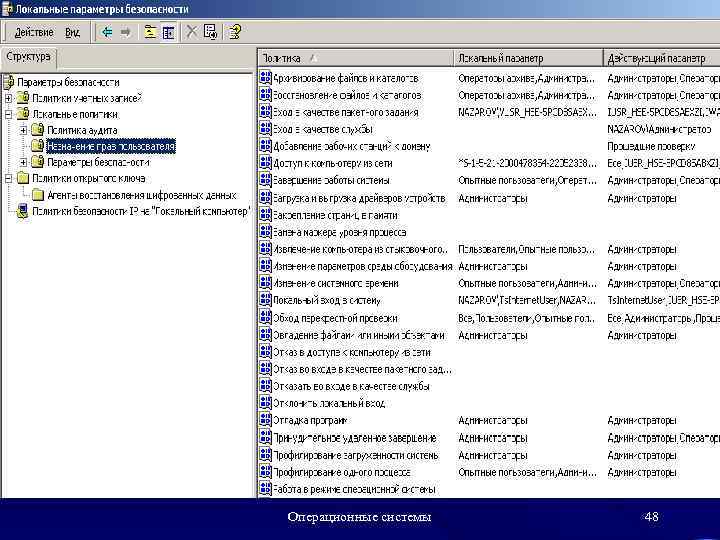Click icon of Работа в режиме операционной системы
This screenshot has width=720, height=540.
click(265, 489)
